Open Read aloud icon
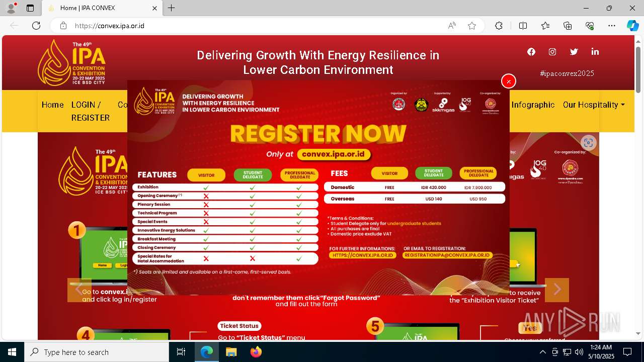The width and height of the screenshot is (644, 362). (452, 26)
